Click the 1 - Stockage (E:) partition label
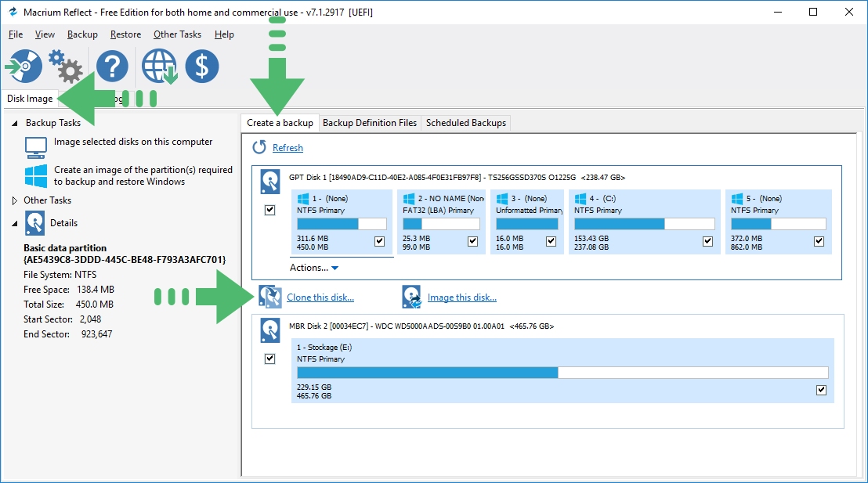This screenshot has width=868, height=483. point(324,348)
